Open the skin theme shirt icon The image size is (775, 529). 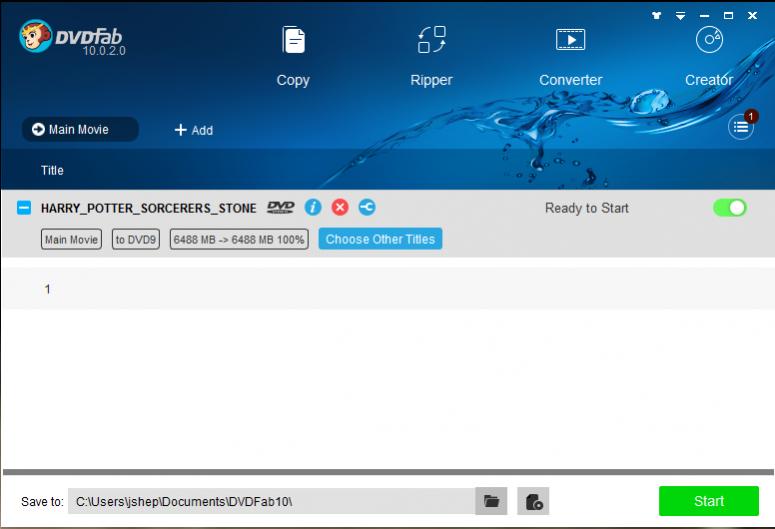pyautogui.click(x=656, y=15)
